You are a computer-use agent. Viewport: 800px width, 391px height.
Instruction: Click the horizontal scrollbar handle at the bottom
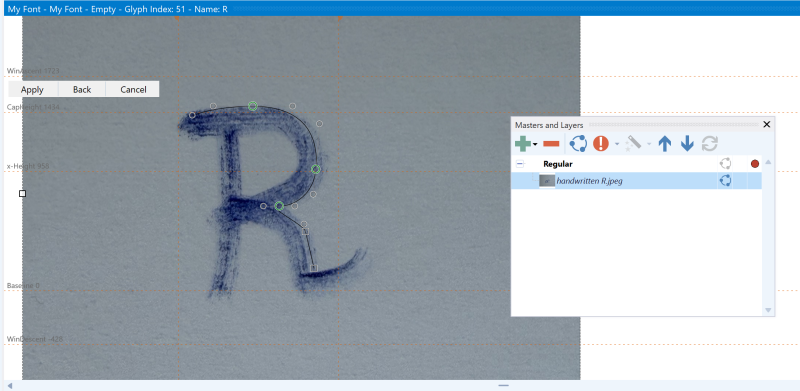pos(503,385)
